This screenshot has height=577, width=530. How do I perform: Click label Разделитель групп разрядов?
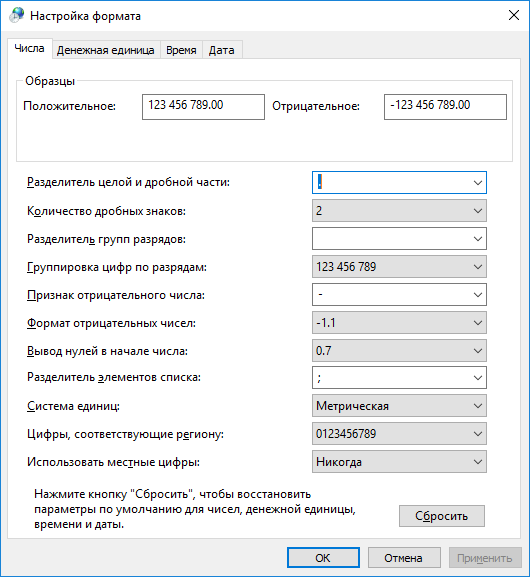(106, 239)
